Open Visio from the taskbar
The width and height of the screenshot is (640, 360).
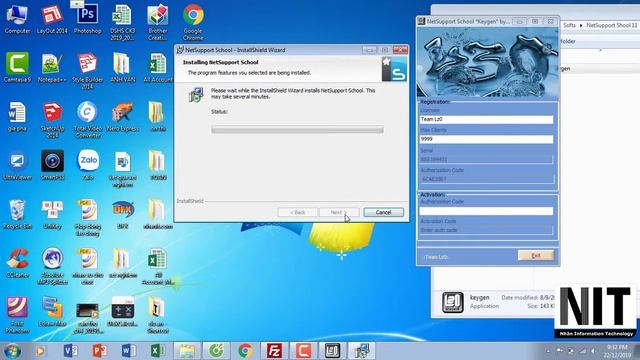click(71, 351)
